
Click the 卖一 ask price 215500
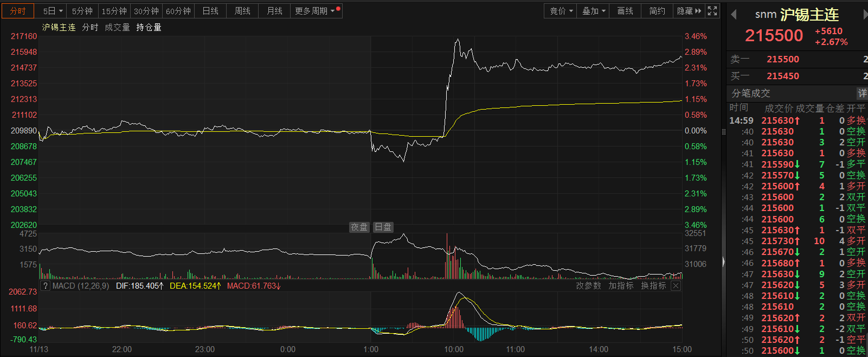click(782, 60)
